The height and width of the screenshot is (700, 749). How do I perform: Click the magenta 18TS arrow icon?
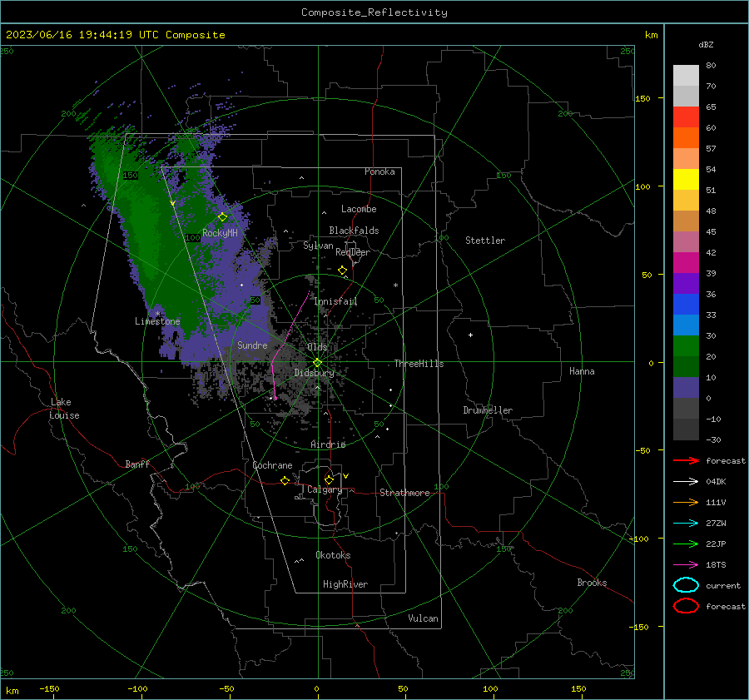coord(686,565)
